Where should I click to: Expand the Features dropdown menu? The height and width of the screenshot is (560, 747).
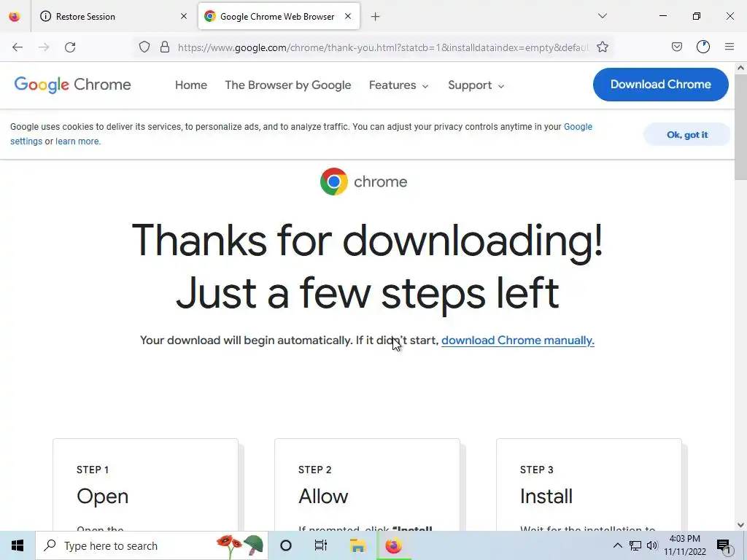[x=399, y=85]
